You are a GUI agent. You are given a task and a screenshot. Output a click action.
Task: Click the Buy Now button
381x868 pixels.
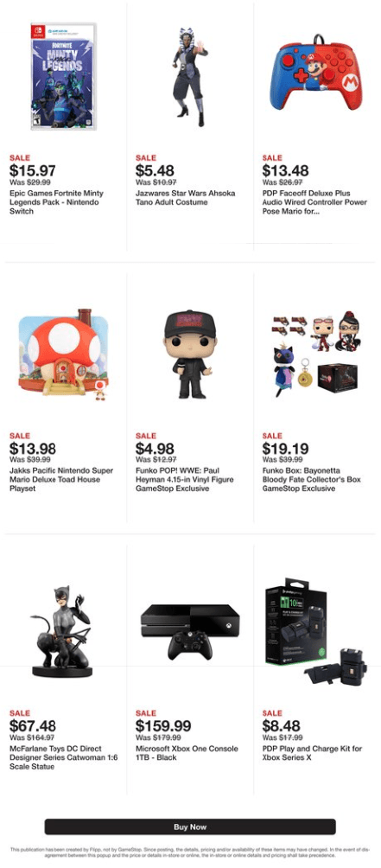tap(190, 827)
